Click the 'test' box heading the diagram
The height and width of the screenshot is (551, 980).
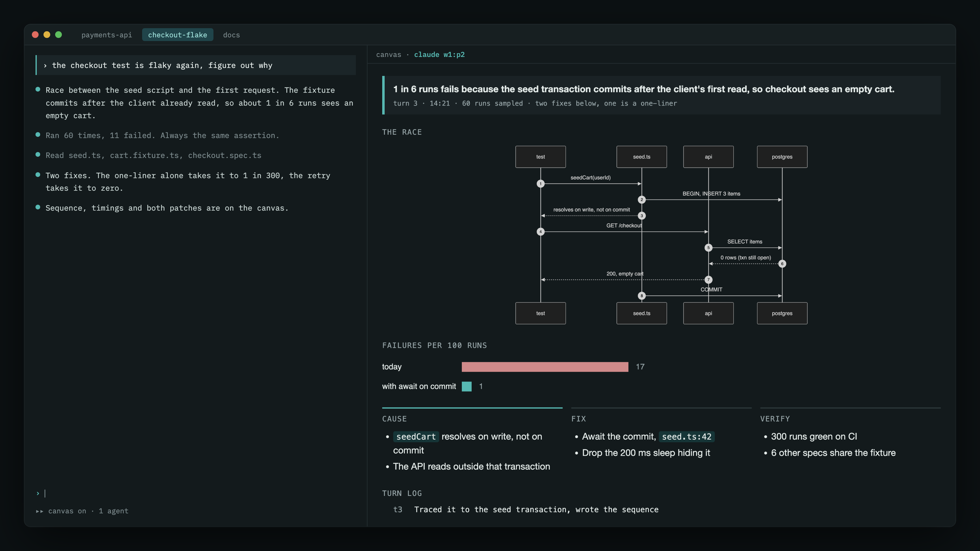tap(541, 157)
